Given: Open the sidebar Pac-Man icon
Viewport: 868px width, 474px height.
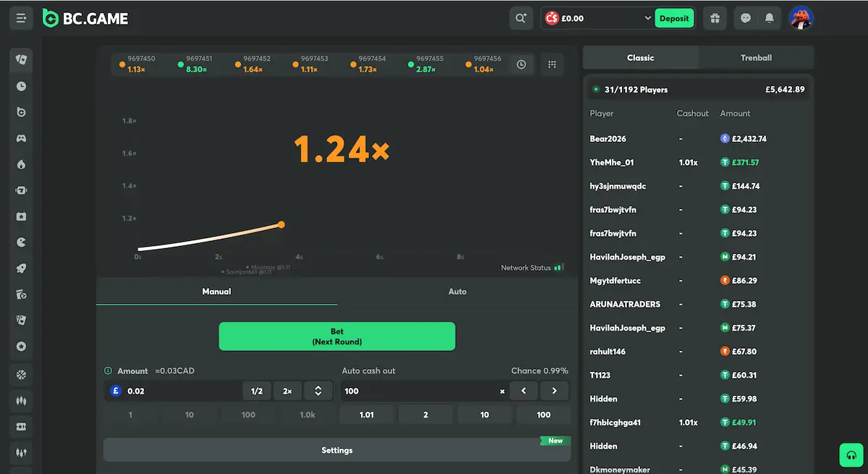Looking at the screenshot, I should click(21, 242).
